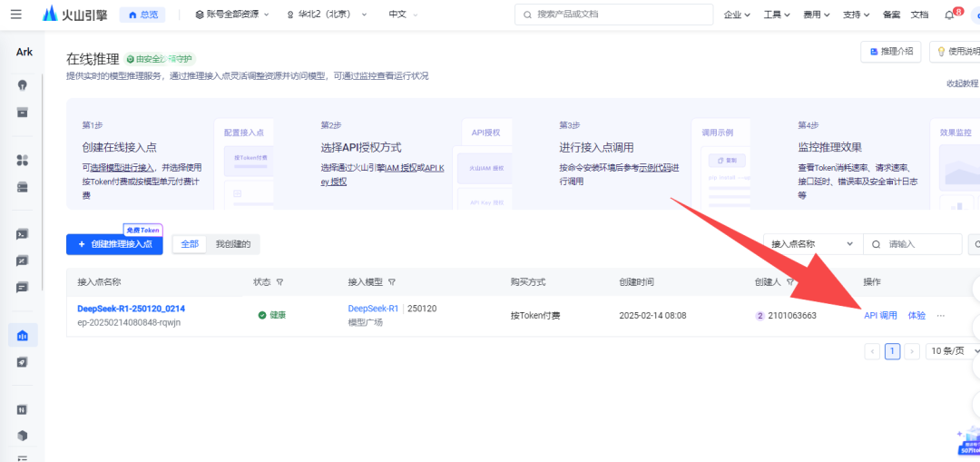
Task: Open the notification bell
Action: tap(949, 15)
